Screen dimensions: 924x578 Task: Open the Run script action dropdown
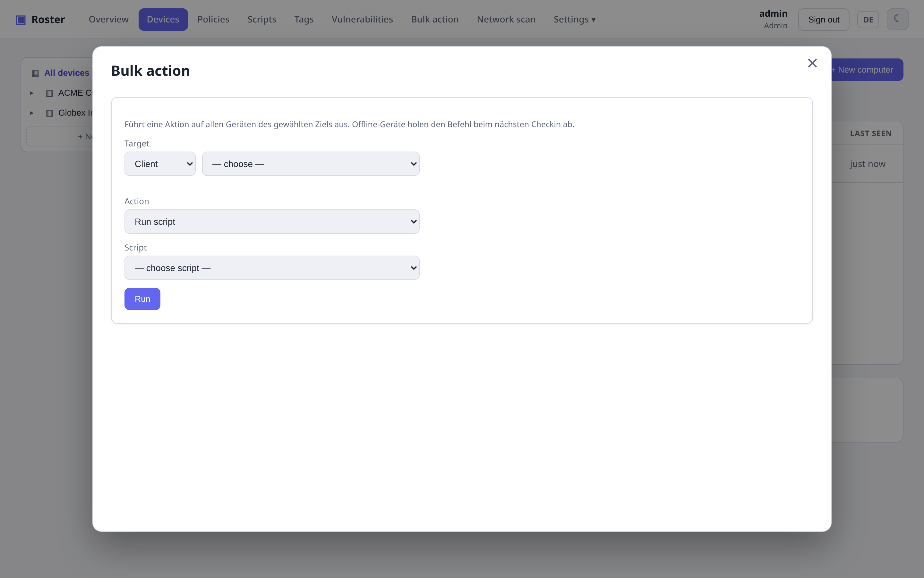[x=272, y=221]
